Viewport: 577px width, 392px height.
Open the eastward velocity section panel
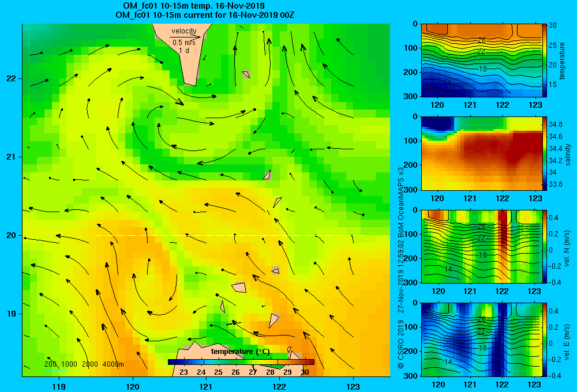(481, 340)
